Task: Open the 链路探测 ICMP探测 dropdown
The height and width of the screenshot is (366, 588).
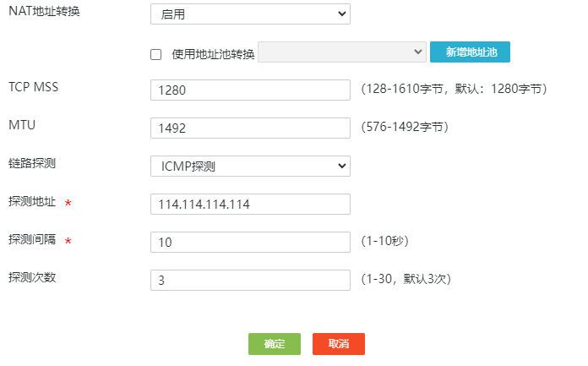Action: coord(249,166)
